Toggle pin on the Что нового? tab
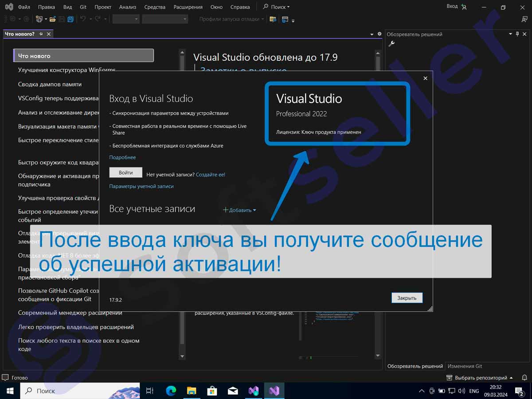The height and width of the screenshot is (399, 532). (x=41, y=34)
